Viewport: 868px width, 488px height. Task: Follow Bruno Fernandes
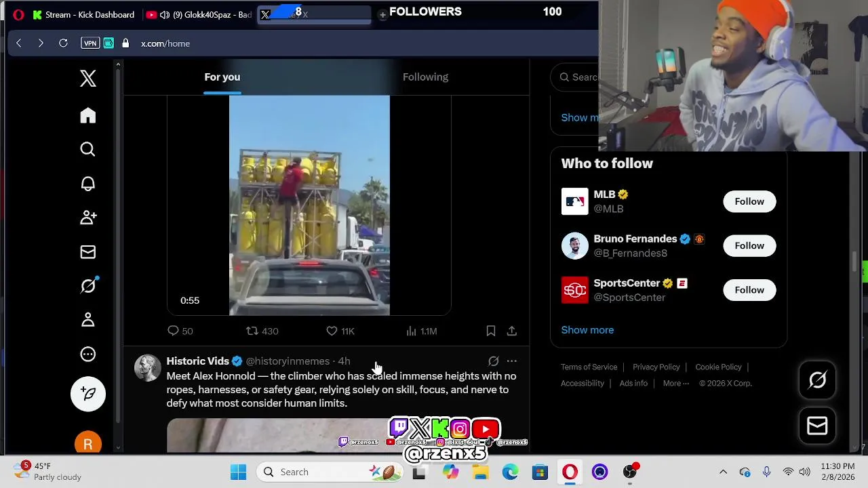click(x=749, y=245)
